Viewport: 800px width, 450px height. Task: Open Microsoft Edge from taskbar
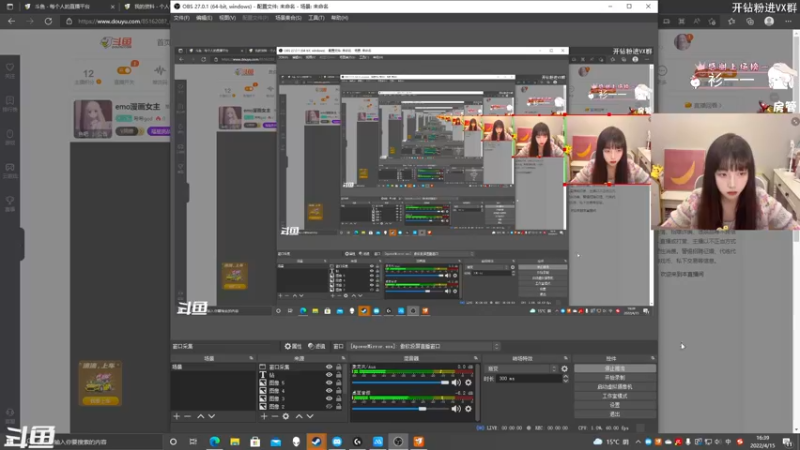point(214,441)
